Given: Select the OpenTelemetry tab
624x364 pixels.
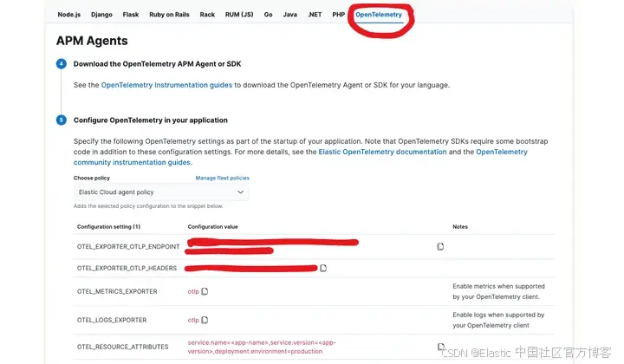Looking at the screenshot, I should (379, 15).
